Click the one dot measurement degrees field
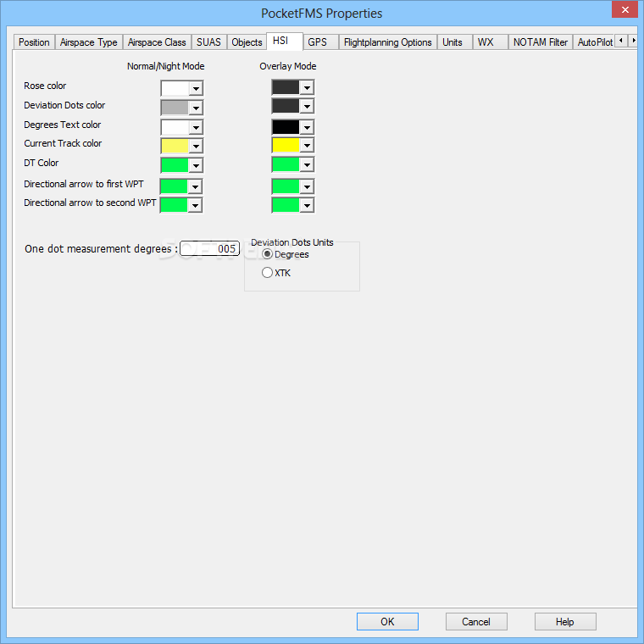The width and height of the screenshot is (644, 644). click(x=209, y=248)
